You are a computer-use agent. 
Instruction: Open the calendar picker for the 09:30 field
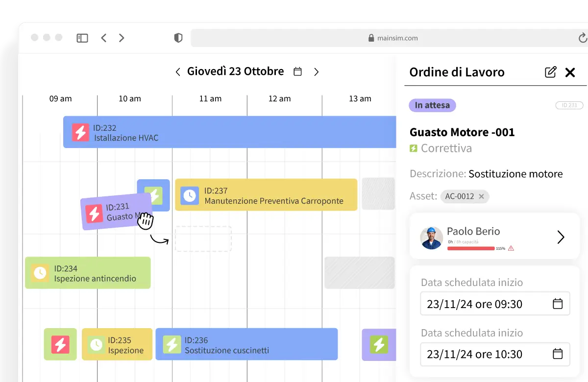558,304
